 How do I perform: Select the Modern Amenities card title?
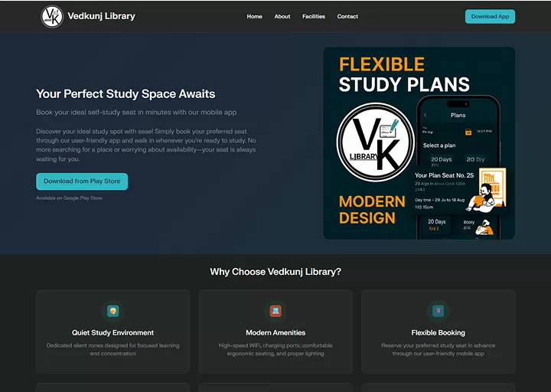pos(275,333)
